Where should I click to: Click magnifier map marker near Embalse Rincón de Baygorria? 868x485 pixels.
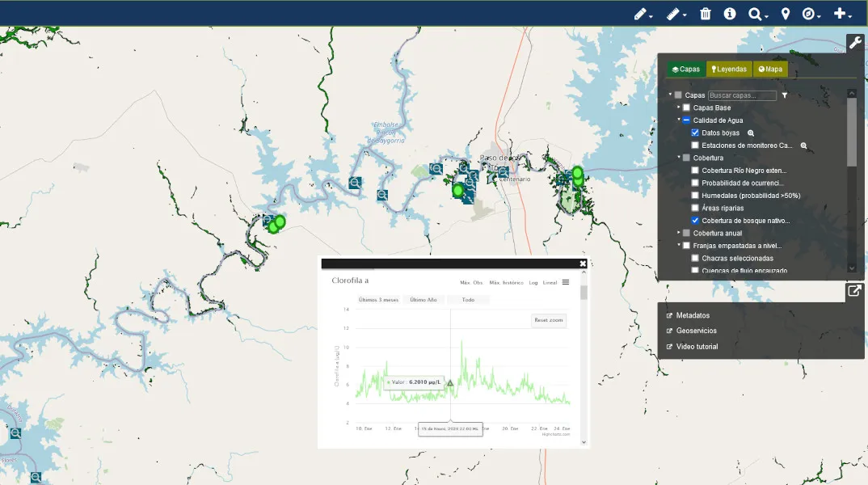pos(355,183)
